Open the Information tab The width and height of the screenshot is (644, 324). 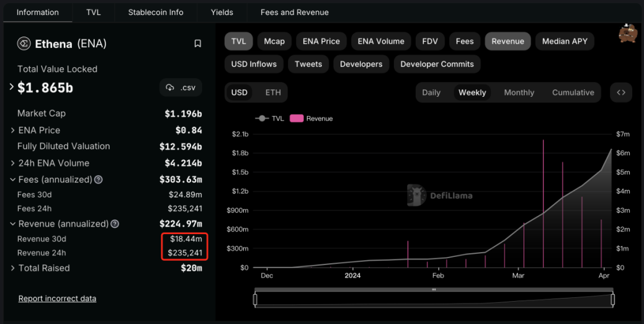(x=37, y=12)
